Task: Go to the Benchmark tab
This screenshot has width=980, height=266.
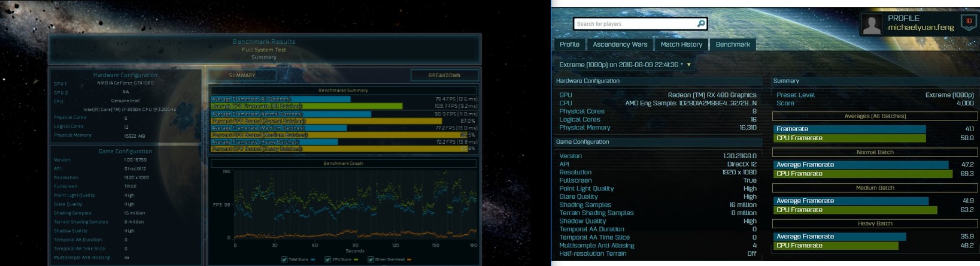Action: point(732,44)
